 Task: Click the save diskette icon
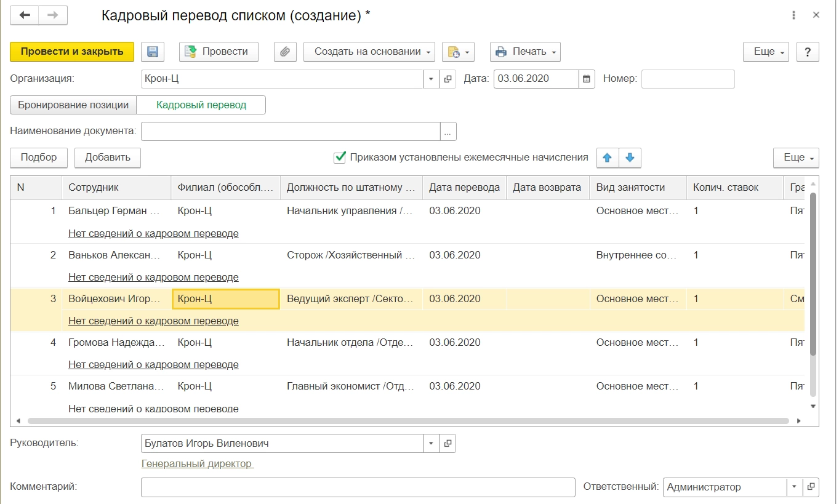tap(153, 52)
